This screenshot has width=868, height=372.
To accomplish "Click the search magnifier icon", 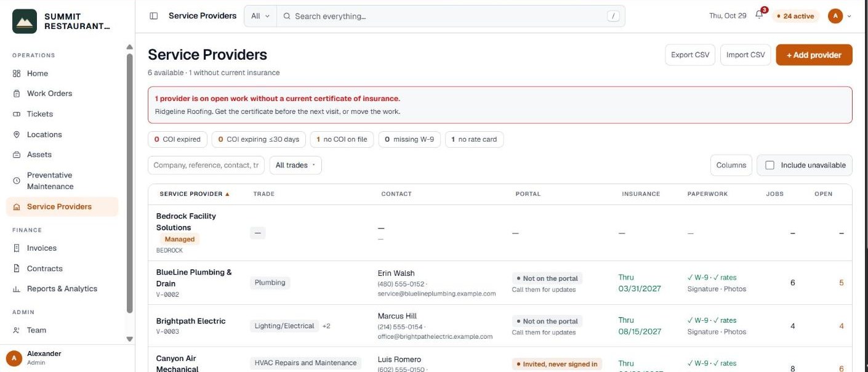I will point(287,16).
